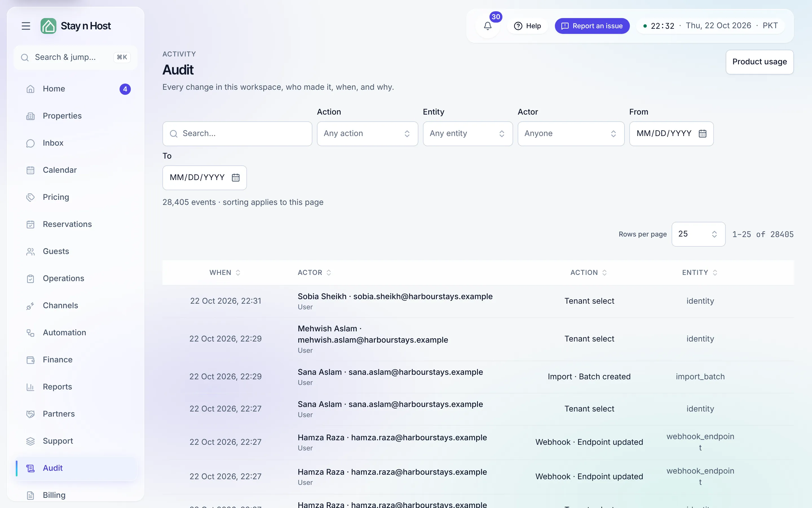Click the Reservations sidebar icon

click(x=30, y=224)
